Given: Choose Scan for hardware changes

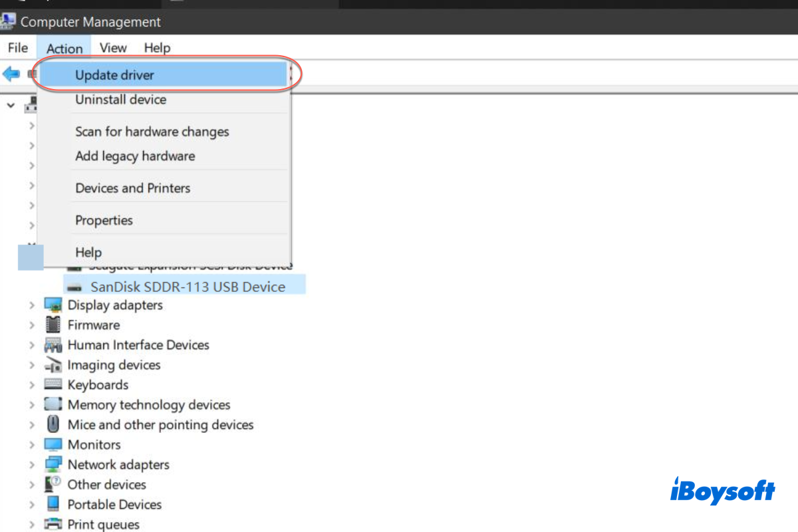Looking at the screenshot, I should (152, 132).
